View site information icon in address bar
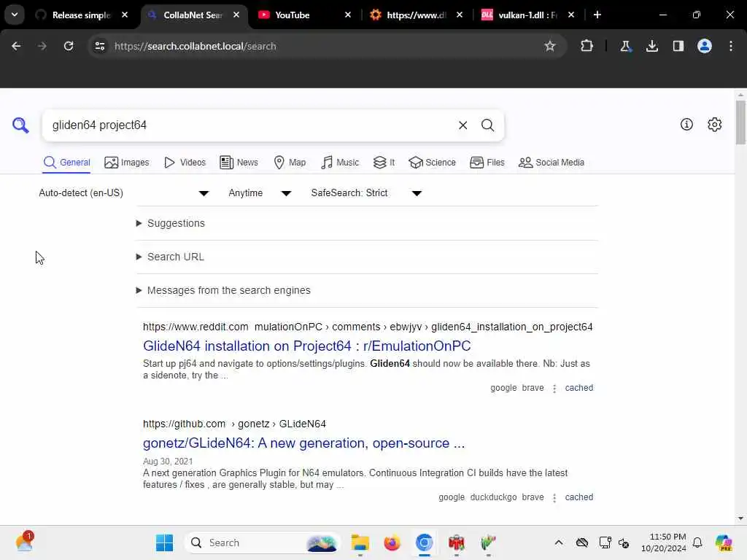Screen dimensions: 747x560 (x=99, y=46)
